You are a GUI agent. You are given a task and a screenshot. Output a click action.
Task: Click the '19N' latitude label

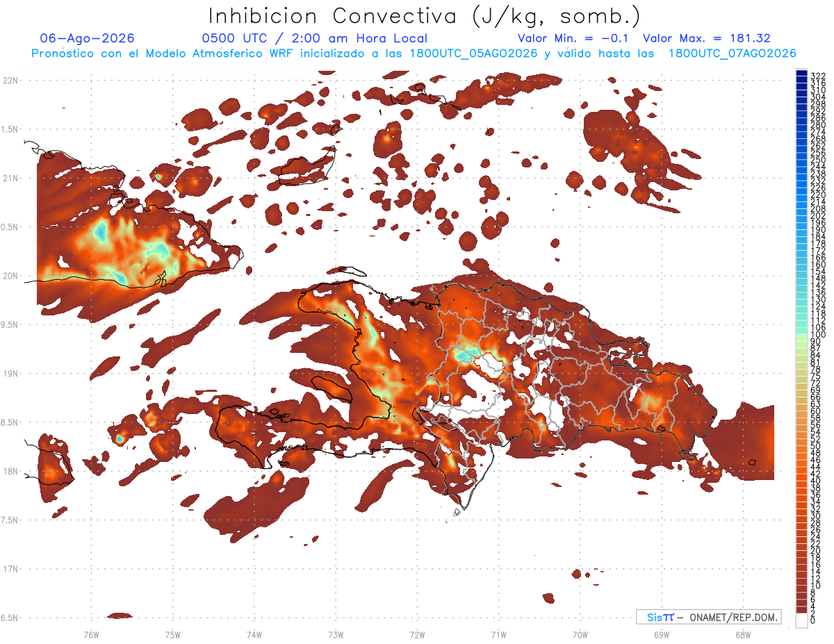pyautogui.click(x=10, y=374)
